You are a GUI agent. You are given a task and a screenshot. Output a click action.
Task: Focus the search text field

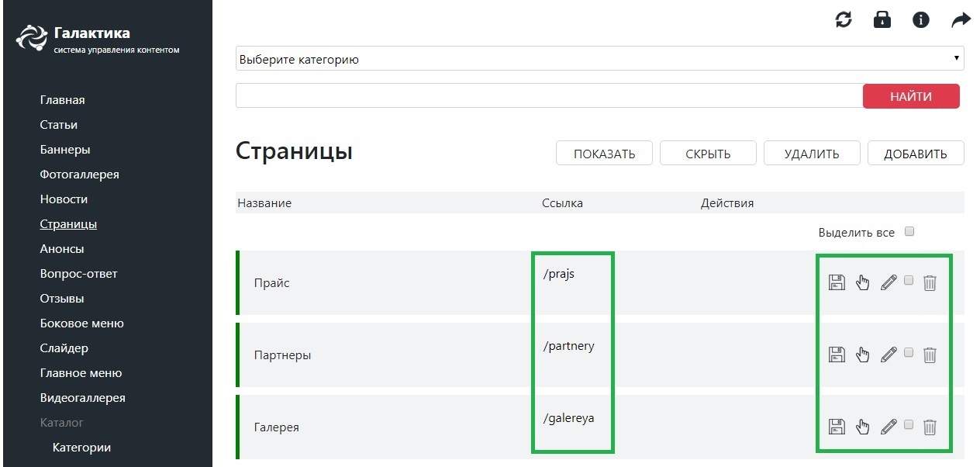coord(549,96)
